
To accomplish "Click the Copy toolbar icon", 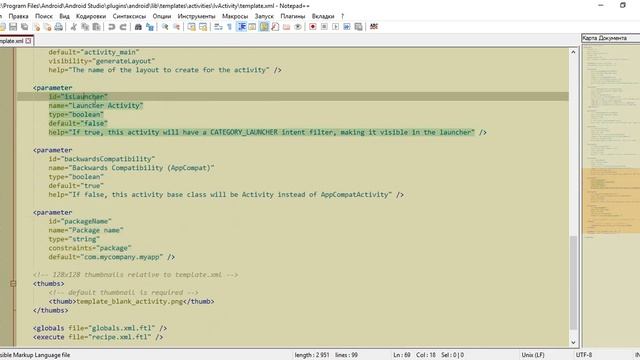I will click(85, 27).
